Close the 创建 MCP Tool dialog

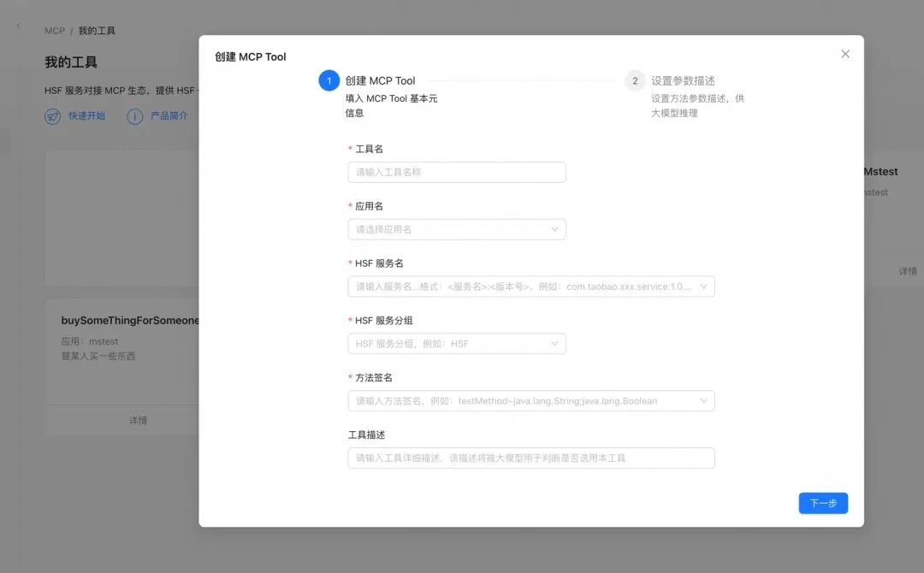pos(845,53)
